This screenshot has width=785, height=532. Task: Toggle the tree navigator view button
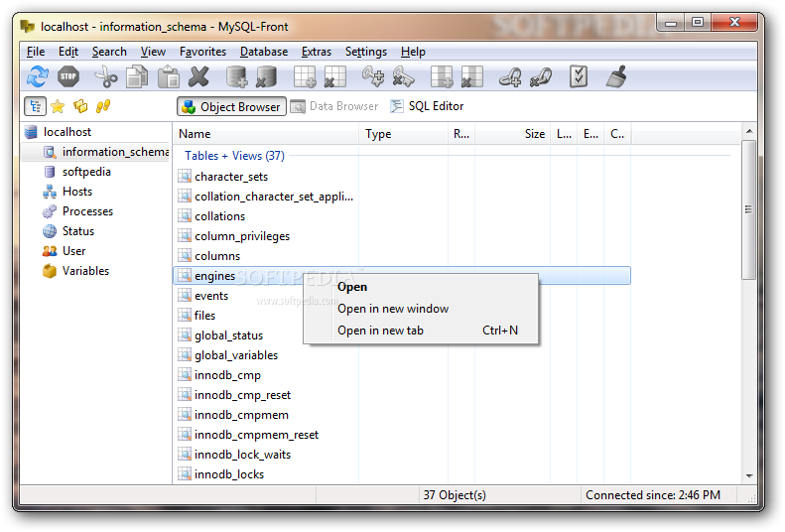pos(35,106)
